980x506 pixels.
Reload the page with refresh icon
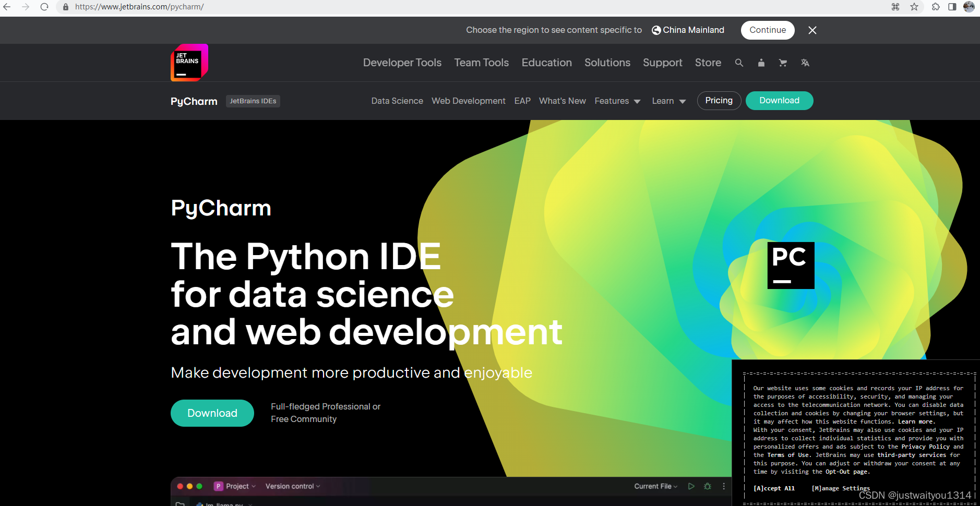(x=44, y=7)
